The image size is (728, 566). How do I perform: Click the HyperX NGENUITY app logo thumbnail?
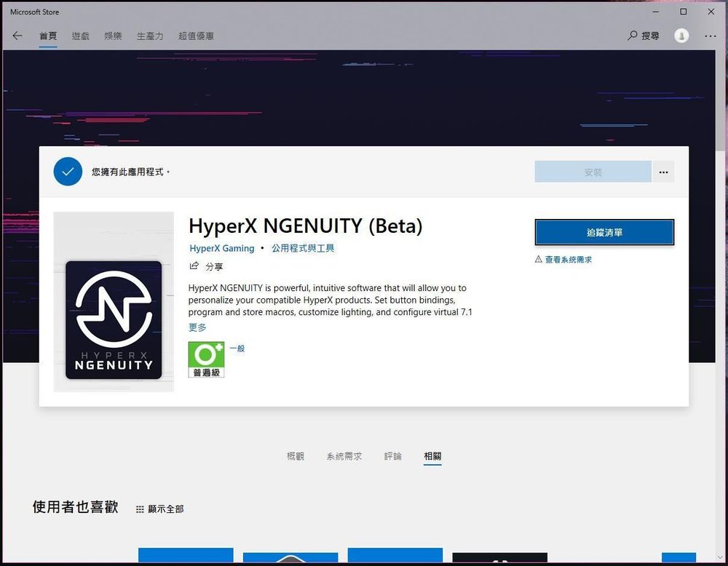(113, 320)
